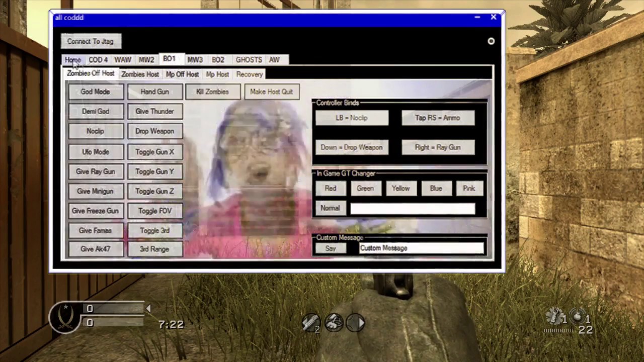Open the Recovery sub-tab
The width and height of the screenshot is (644, 362).
[x=250, y=74]
